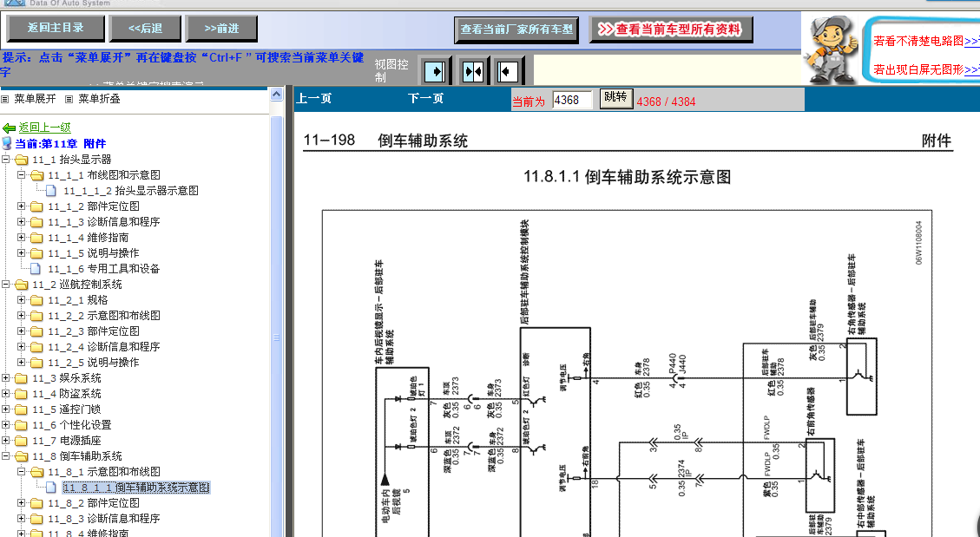Image resolution: width=980 pixels, height=537 pixels.
Task: Click folder icon of 11_7 电源插座
Action: point(22,441)
